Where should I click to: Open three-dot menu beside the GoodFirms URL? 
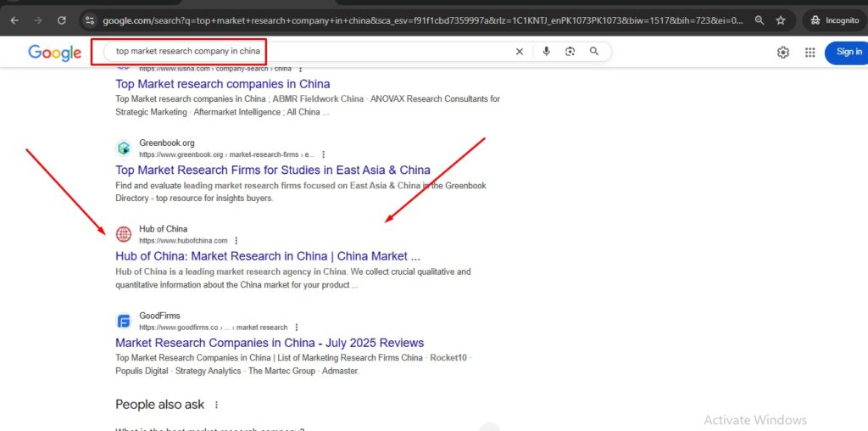297,327
